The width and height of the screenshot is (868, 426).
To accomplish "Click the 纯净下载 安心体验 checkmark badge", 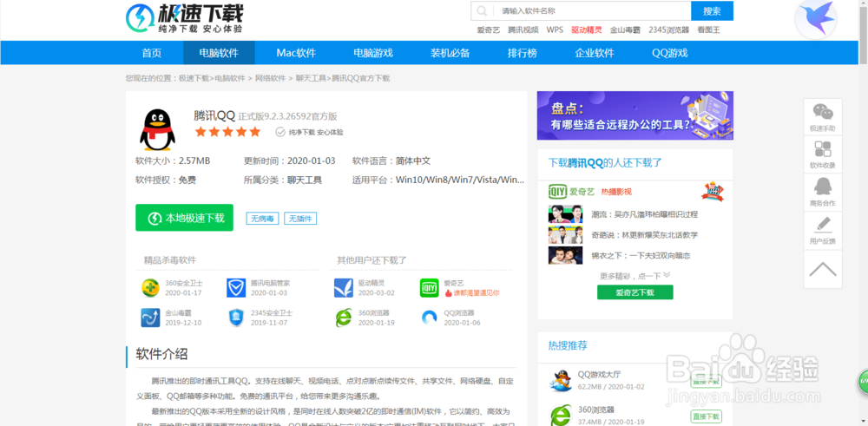I will click(x=310, y=132).
